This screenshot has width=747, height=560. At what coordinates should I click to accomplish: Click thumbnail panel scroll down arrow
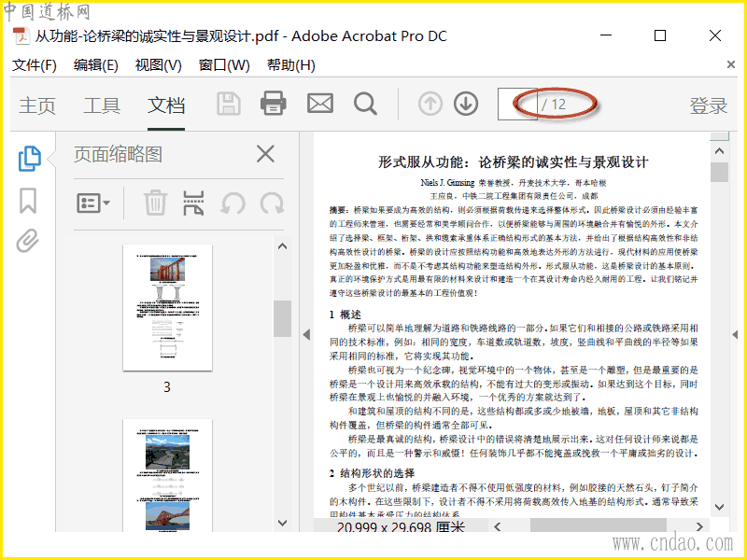283,523
